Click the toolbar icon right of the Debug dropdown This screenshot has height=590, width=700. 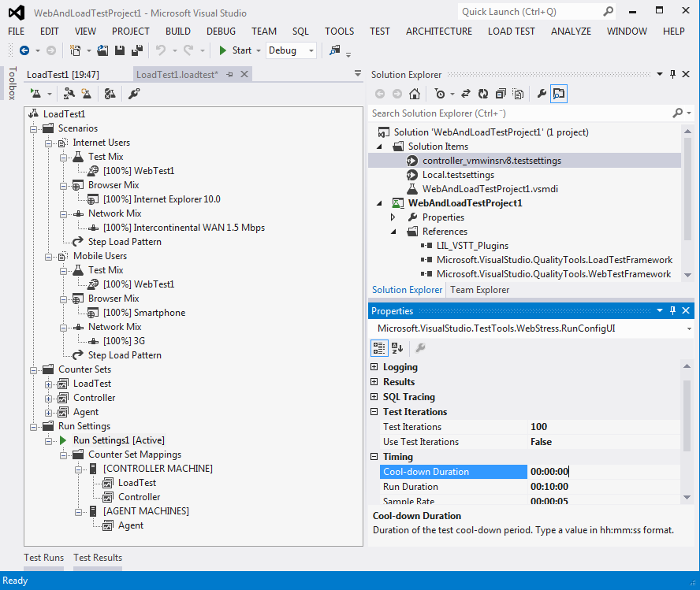click(335, 50)
